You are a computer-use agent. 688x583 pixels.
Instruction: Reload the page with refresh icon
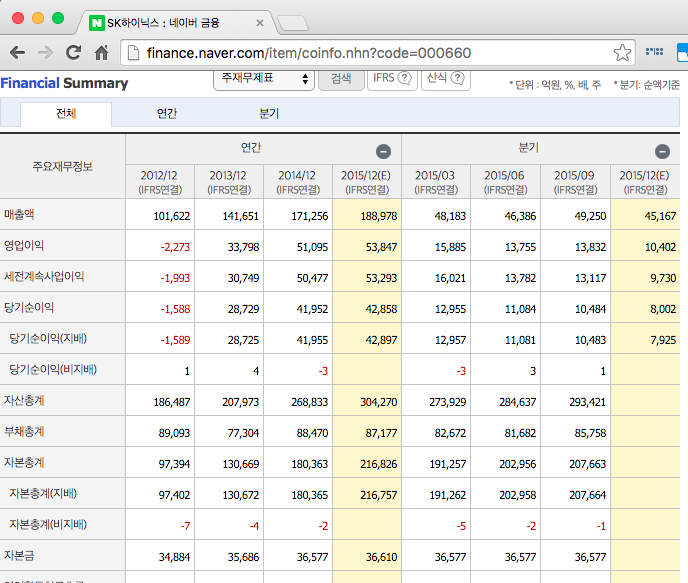pos(73,53)
